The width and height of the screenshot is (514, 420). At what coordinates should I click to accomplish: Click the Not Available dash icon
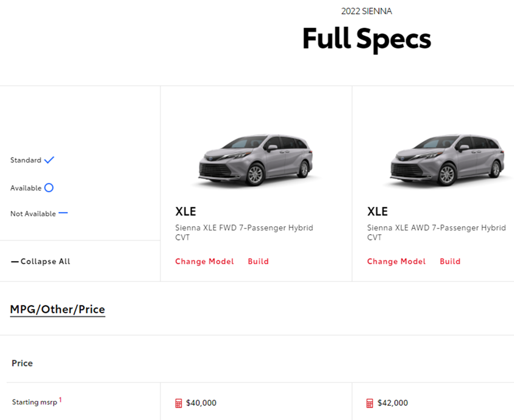tap(63, 213)
